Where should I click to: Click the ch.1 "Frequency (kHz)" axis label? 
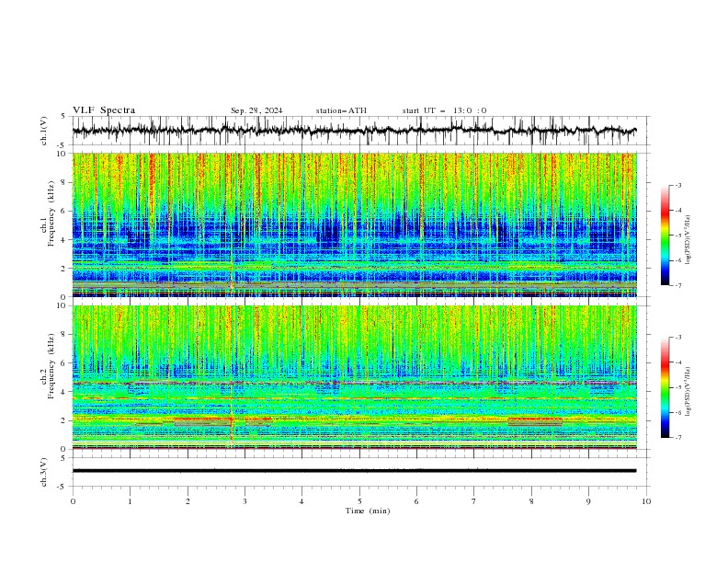coord(51,213)
